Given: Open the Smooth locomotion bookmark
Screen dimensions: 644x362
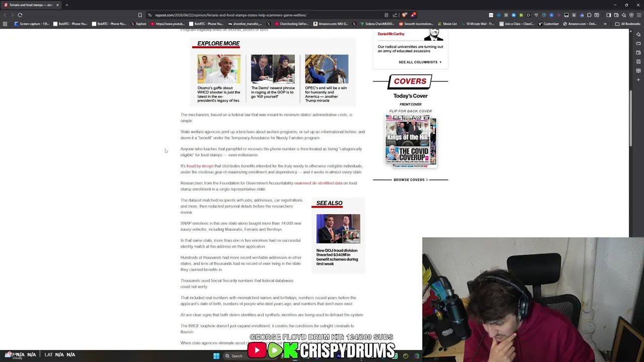Looking at the screenshot, I should pyautogui.click(x=416, y=24).
